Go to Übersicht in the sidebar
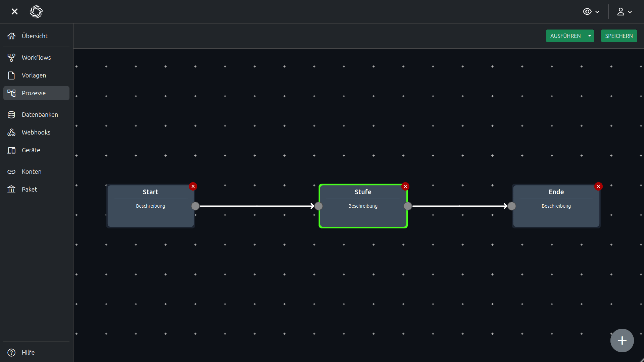The width and height of the screenshot is (644, 362). [35, 36]
